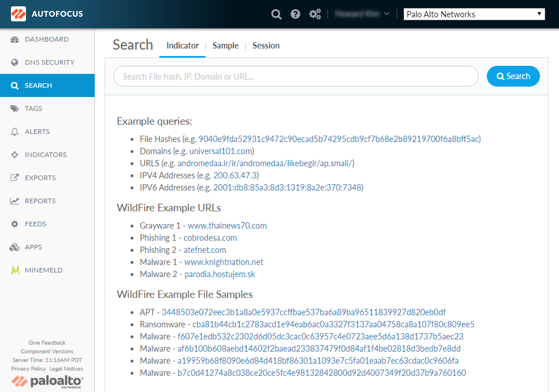Click the Give Feedback link
The image size is (559, 392).
tap(47, 343)
